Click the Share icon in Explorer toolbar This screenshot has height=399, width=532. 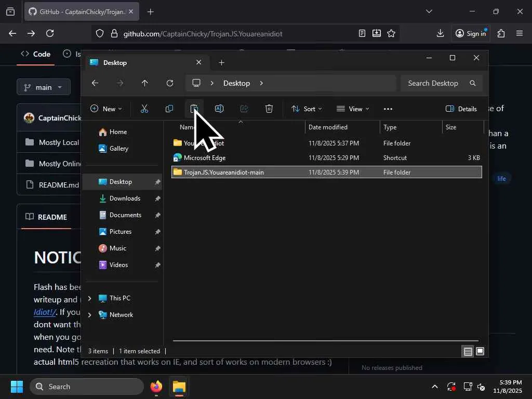pos(244,109)
